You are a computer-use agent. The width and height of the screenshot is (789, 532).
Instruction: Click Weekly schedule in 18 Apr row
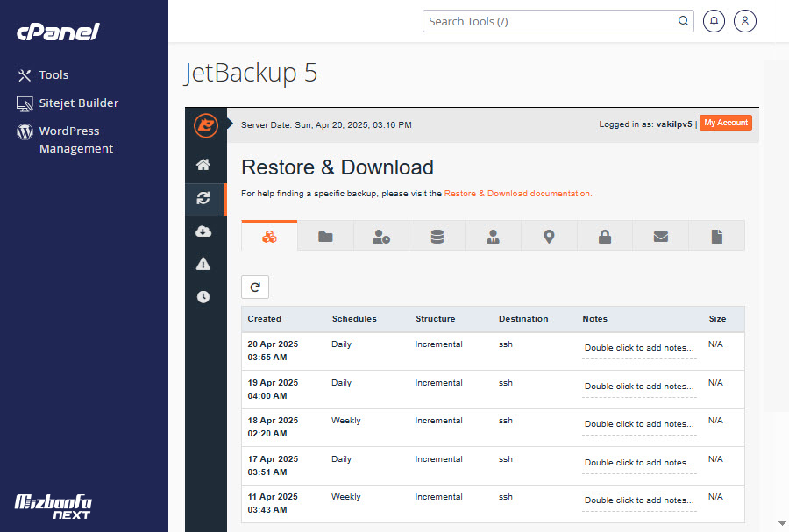click(x=345, y=421)
